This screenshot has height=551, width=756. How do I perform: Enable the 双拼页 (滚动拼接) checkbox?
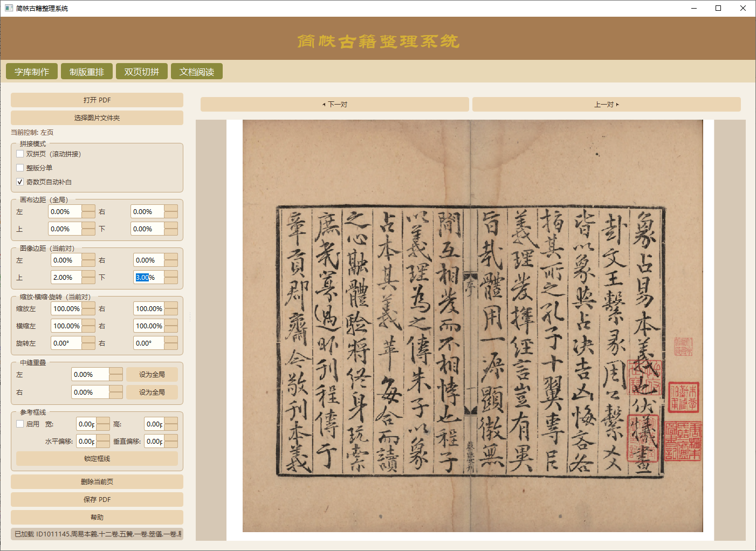click(20, 154)
